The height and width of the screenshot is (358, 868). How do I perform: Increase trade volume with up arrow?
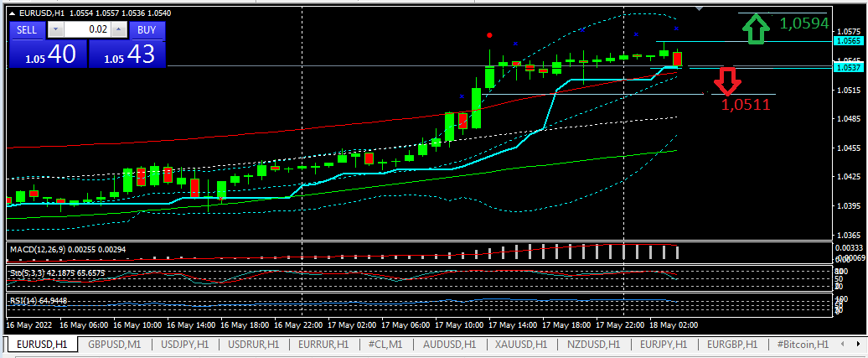coord(119,29)
